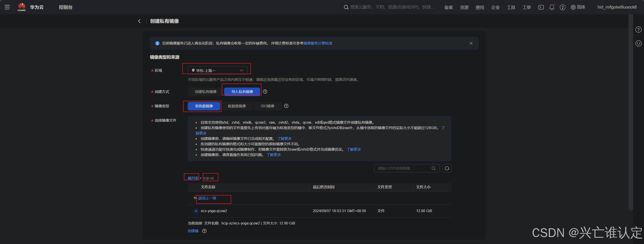Go back using the arrow beside 创建私有镜像
This screenshot has height=244, width=644.
click(139, 21)
